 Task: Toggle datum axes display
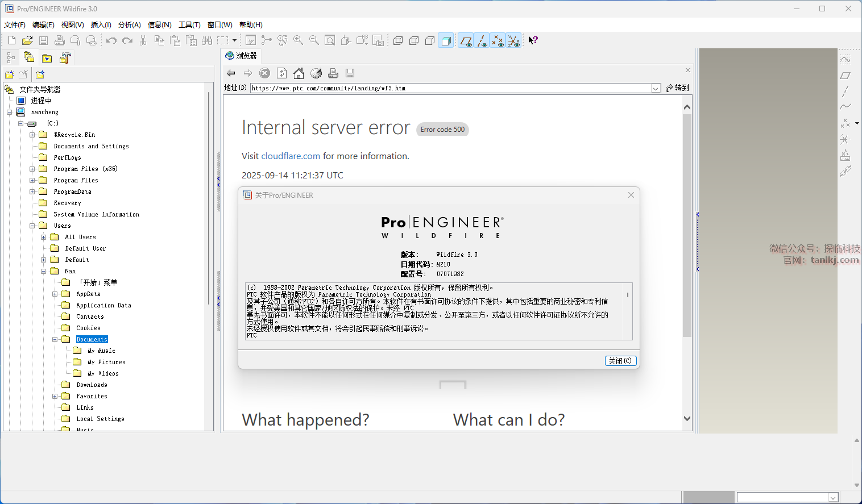482,40
